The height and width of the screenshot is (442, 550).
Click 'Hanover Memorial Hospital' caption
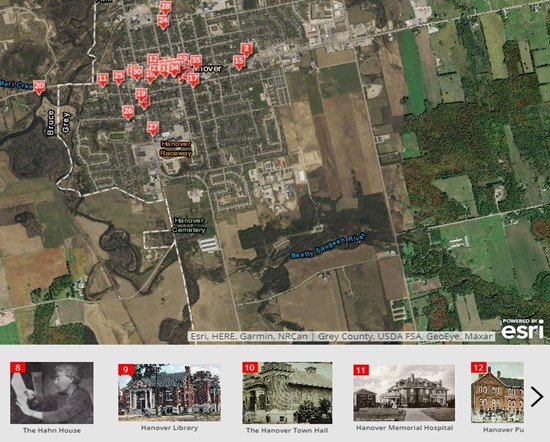coord(404,428)
